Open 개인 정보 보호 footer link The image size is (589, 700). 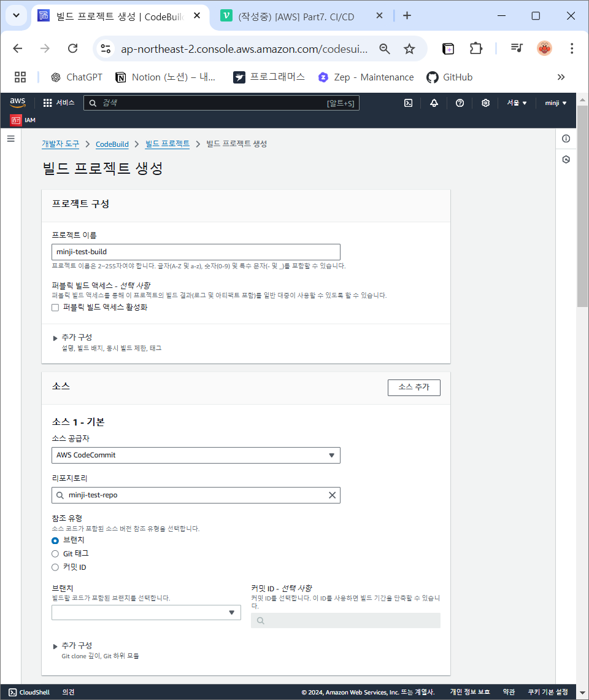coord(470,692)
